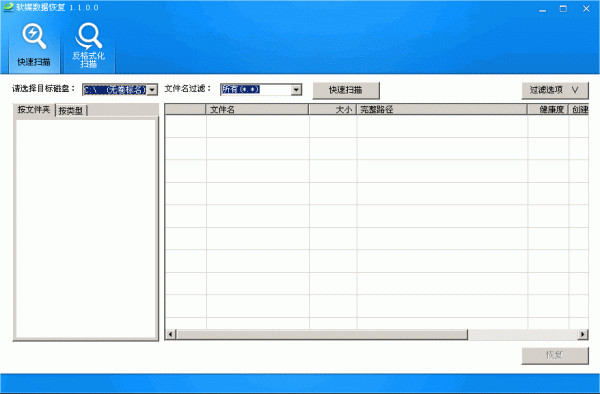Screen dimensions: 600x394
Task: Open the 文件名过滤 filter dropdown arrow
Action: point(296,90)
